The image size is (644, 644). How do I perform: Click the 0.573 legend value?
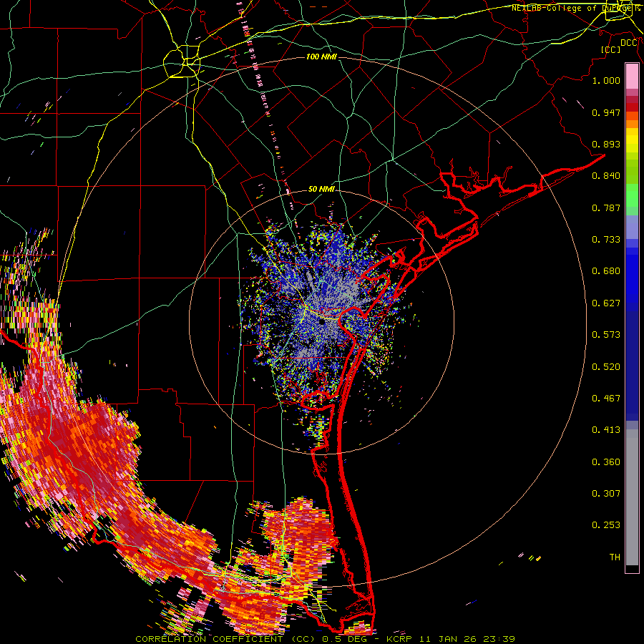point(606,335)
